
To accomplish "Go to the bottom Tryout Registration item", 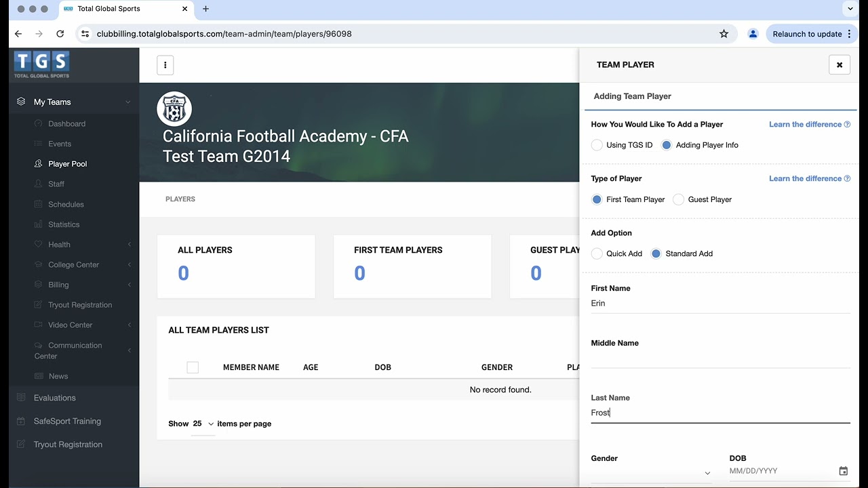I will 68,445.
